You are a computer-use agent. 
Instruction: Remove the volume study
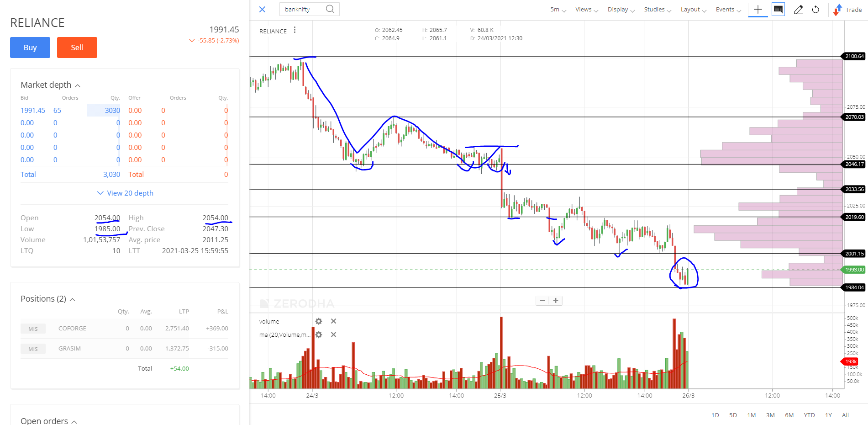tap(333, 321)
